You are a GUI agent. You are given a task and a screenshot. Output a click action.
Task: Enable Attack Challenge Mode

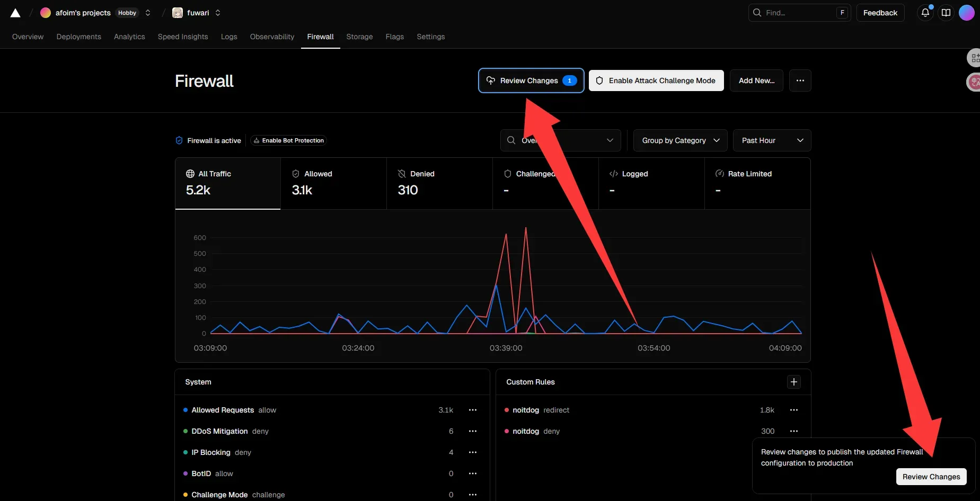point(656,80)
